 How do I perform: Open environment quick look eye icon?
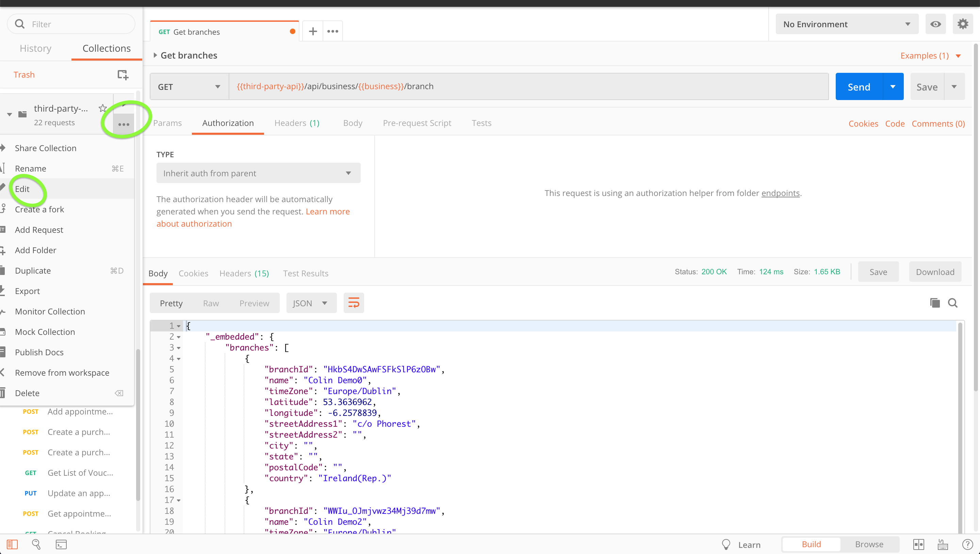(935, 25)
